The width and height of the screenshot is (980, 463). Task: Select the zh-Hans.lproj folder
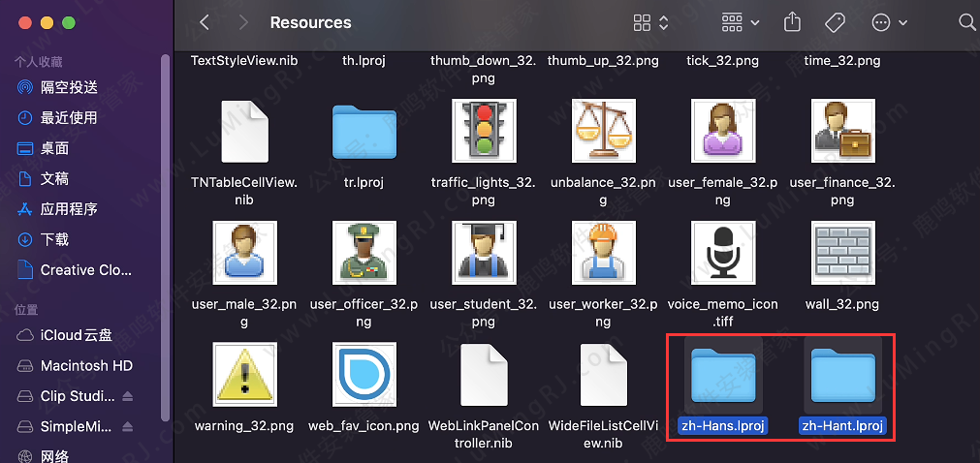pos(722,374)
